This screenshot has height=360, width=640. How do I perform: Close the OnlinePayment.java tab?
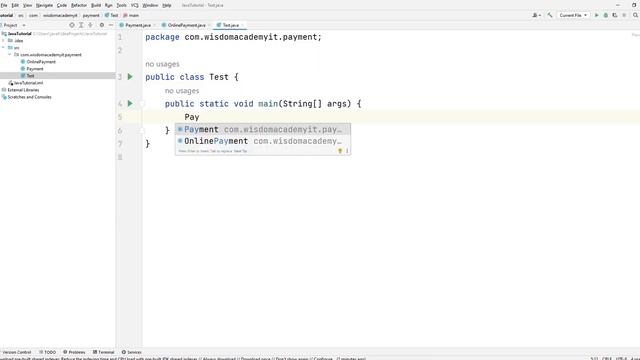pos(209,25)
